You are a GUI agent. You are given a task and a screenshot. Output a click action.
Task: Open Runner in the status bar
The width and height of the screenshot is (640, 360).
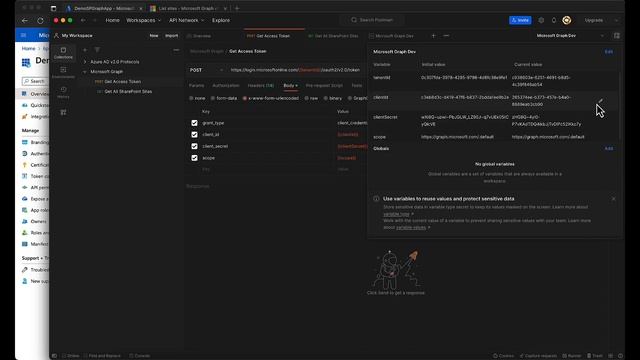coord(572,356)
